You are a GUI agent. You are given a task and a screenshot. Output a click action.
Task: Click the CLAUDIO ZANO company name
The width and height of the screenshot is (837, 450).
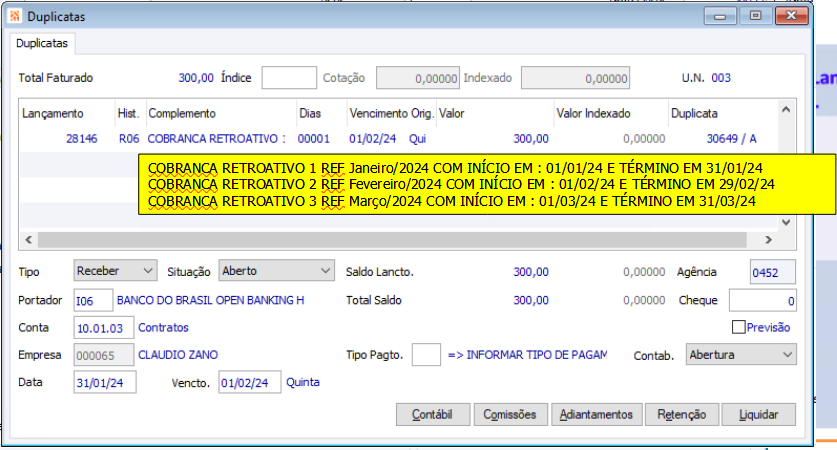coord(178,355)
